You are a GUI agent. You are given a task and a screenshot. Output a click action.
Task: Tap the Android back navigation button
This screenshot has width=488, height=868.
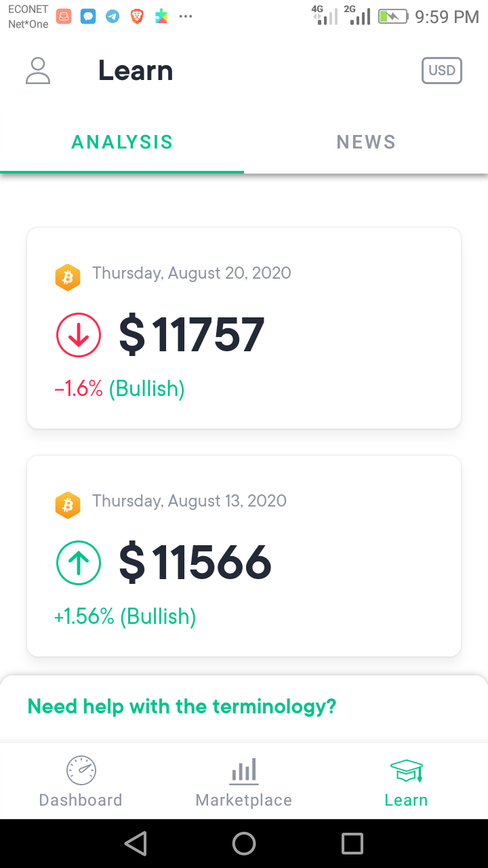pos(136,844)
